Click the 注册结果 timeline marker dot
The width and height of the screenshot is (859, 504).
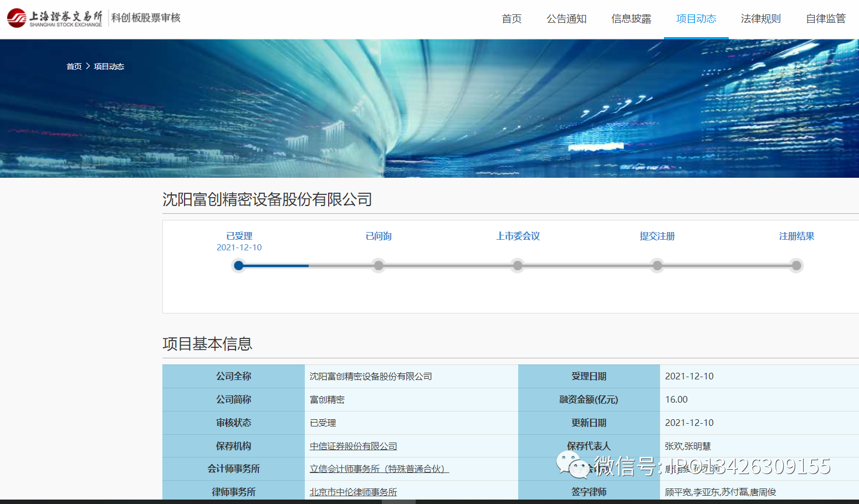pos(796,266)
